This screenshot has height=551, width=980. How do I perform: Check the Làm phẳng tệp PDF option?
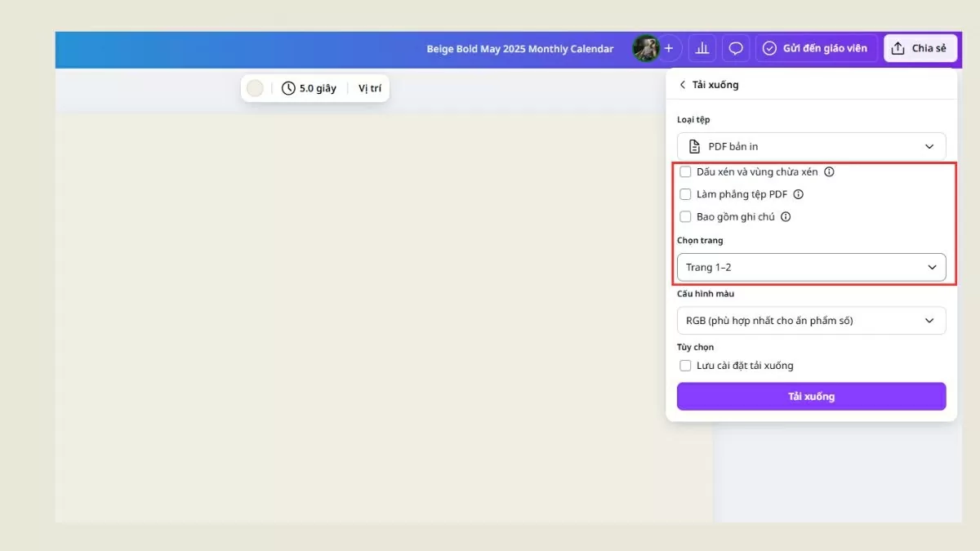coord(686,194)
